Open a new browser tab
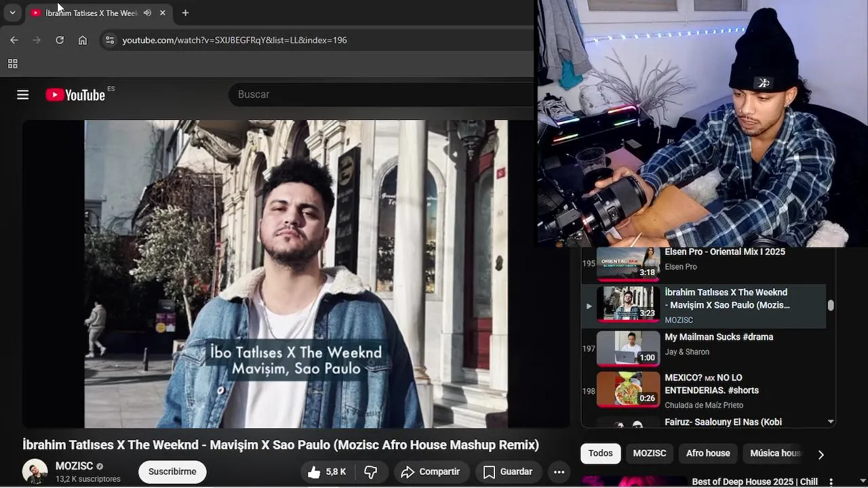This screenshot has width=868, height=488. click(185, 13)
